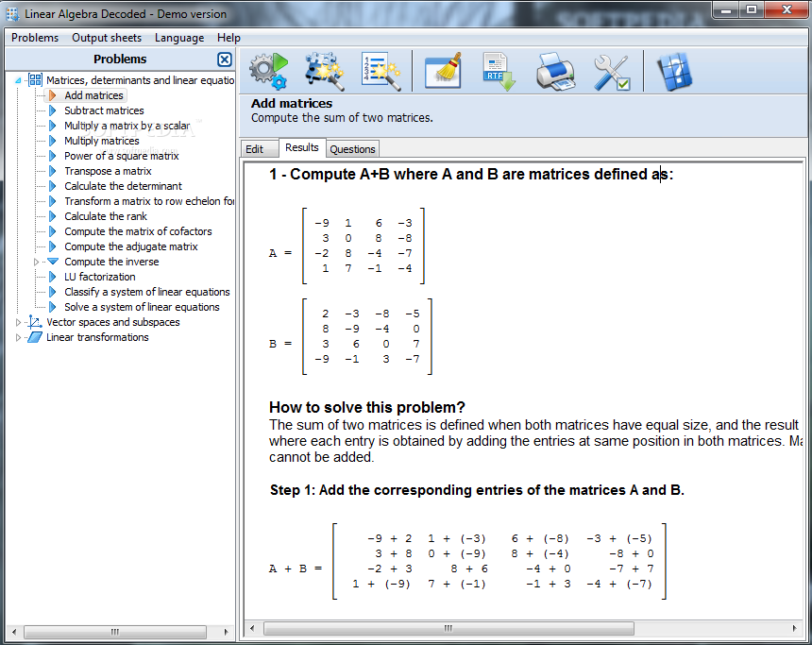Click the Problems panel scroll-left arrow
The width and height of the screenshot is (812, 645).
(14, 632)
